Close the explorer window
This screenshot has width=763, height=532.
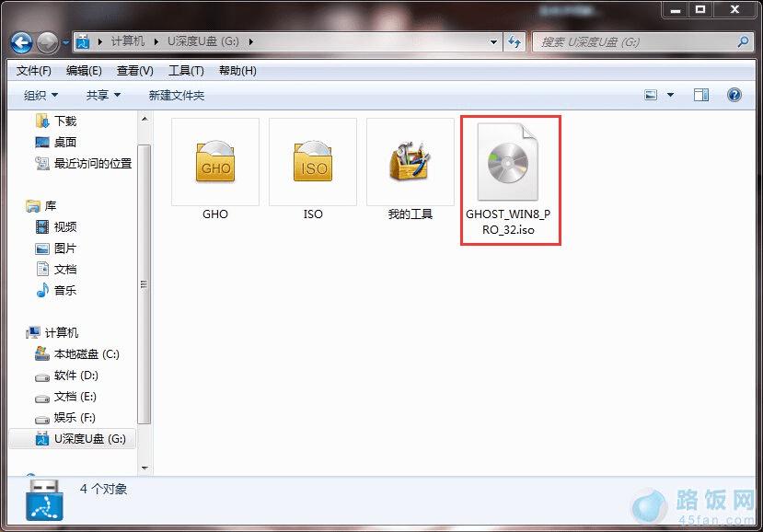click(735, 10)
